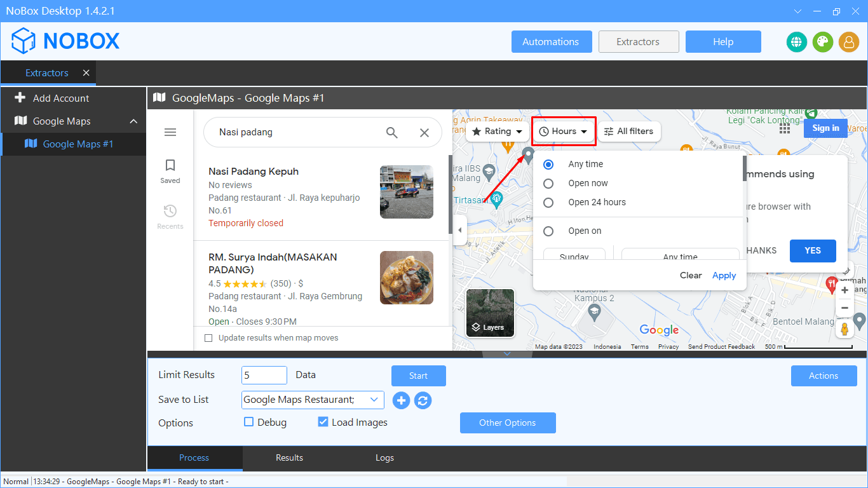Switch to the Results tab
The height and width of the screenshot is (488, 868).
pos(289,457)
